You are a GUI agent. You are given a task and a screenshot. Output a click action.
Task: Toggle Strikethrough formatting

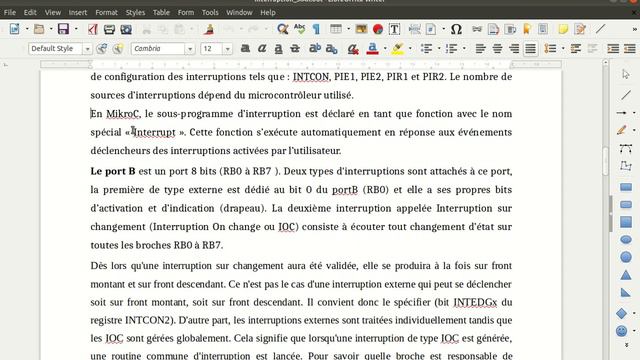[295, 49]
